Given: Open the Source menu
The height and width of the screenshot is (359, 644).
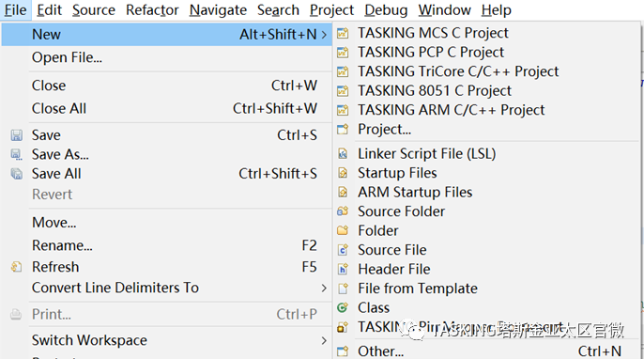Looking at the screenshot, I should coord(94,10).
